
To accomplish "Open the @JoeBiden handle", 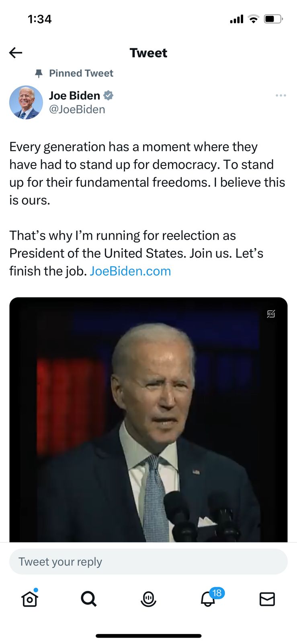I will pyautogui.click(x=77, y=109).
